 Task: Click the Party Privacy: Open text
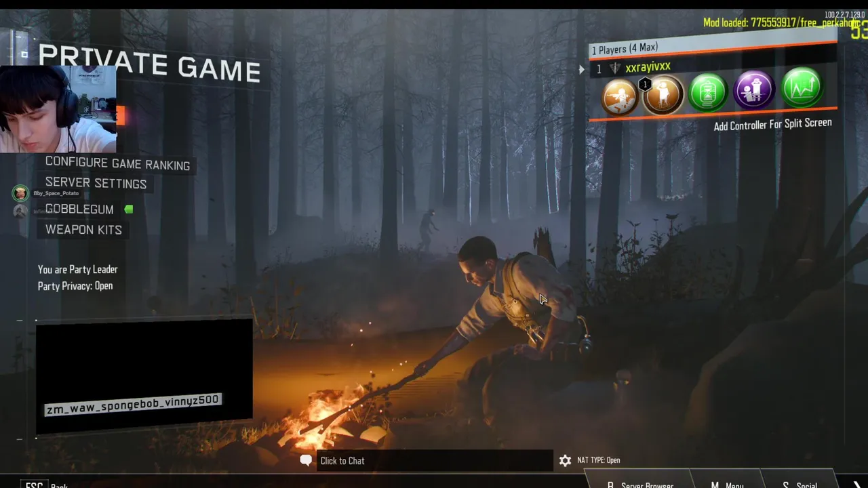75,286
